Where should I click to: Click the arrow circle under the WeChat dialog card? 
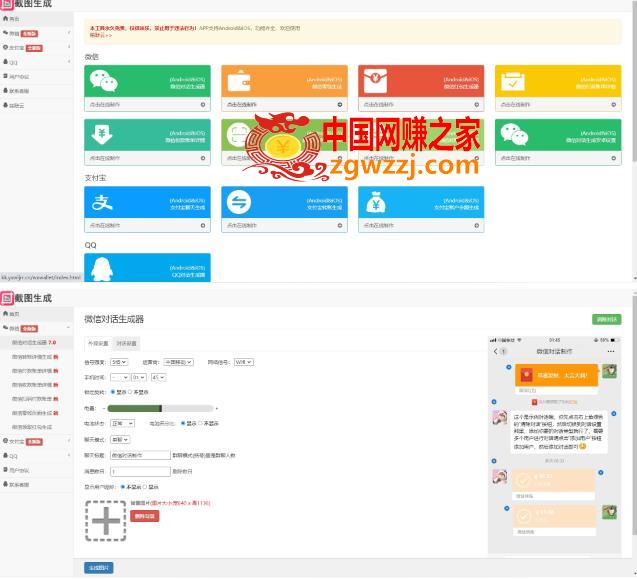pos(203,105)
